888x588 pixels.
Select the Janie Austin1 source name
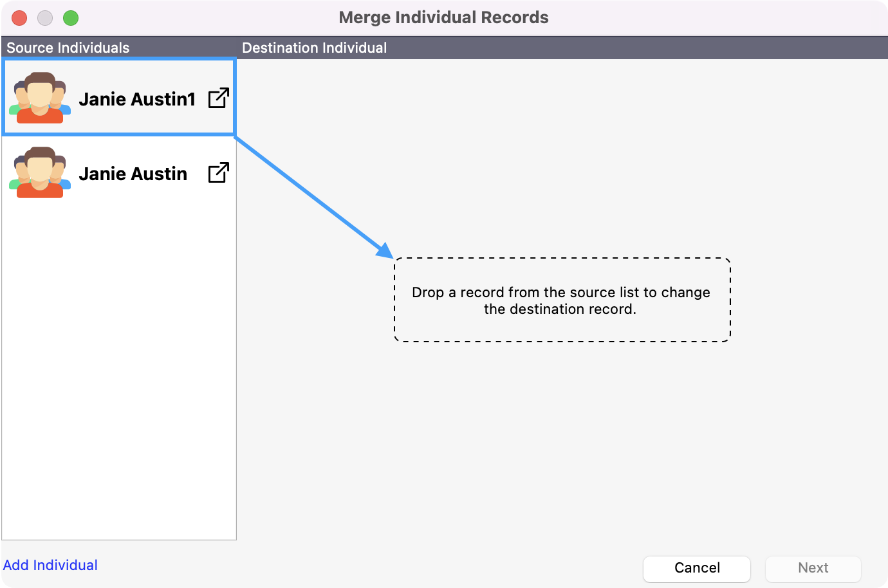pyautogui.click(x=137, y=99)
